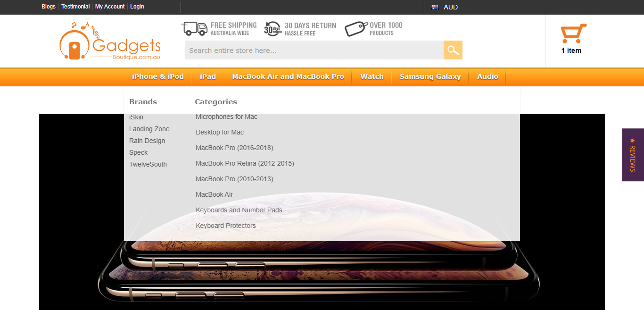Open the shopping cart icon

[573, 34]
